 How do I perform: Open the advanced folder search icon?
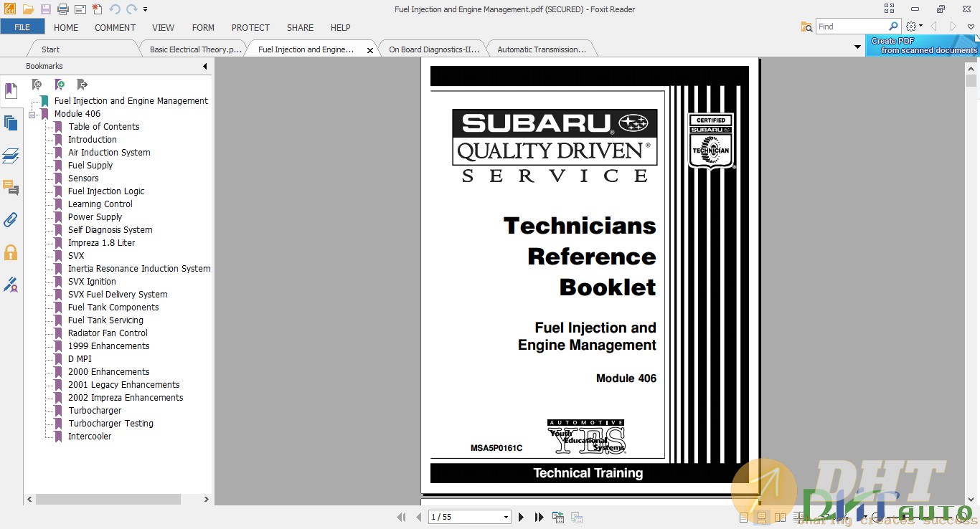807,27
